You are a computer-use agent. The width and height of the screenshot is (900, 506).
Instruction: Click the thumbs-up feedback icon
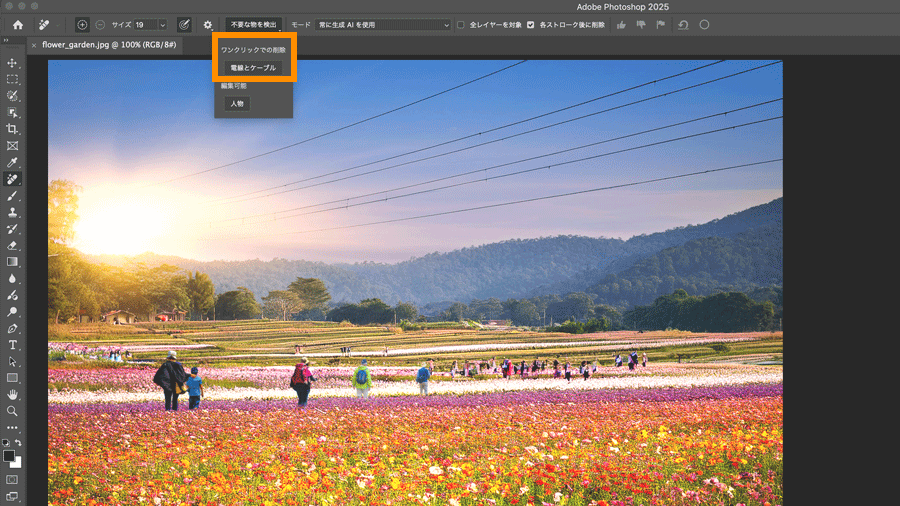pyautogui.click(x=621, y=25)
